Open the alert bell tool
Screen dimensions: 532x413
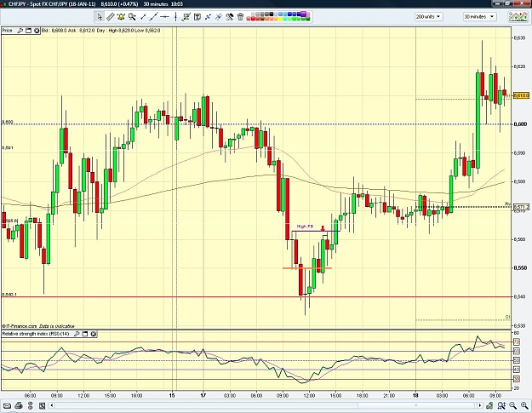click(121, 17)
